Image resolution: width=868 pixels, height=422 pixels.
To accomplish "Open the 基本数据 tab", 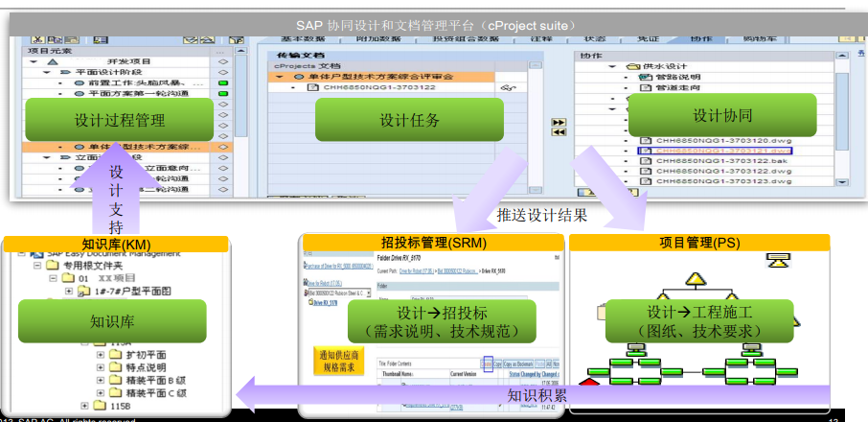I will tap(302, 39).
